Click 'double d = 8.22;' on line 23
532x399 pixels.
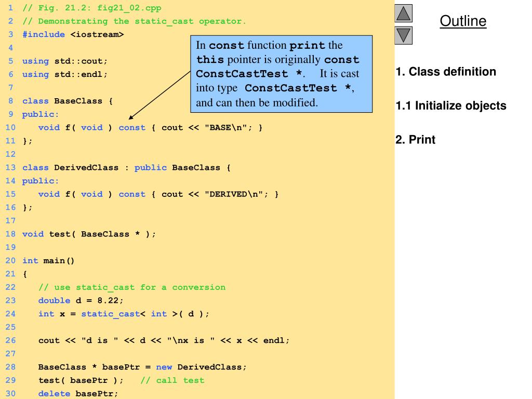(81, 301)
